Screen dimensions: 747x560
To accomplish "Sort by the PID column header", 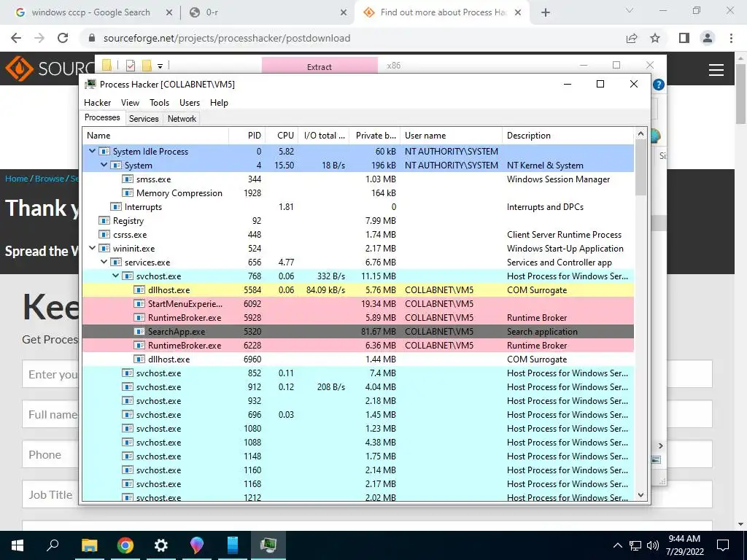I will (x=247, y=136).
